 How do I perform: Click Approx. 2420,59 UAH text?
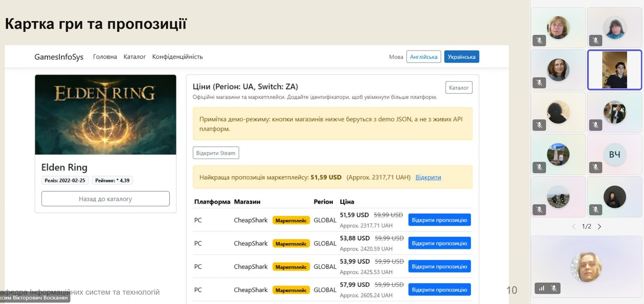366,249
